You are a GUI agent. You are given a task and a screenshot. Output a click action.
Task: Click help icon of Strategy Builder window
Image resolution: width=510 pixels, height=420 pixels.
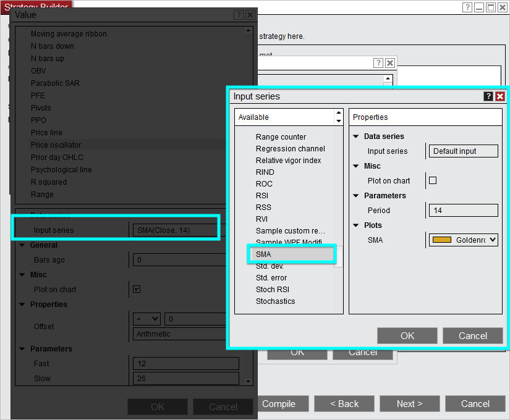467,7
